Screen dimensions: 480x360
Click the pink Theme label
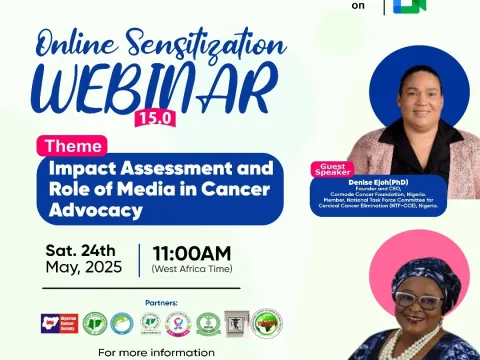pyautogui.click(x=72, y=146)
